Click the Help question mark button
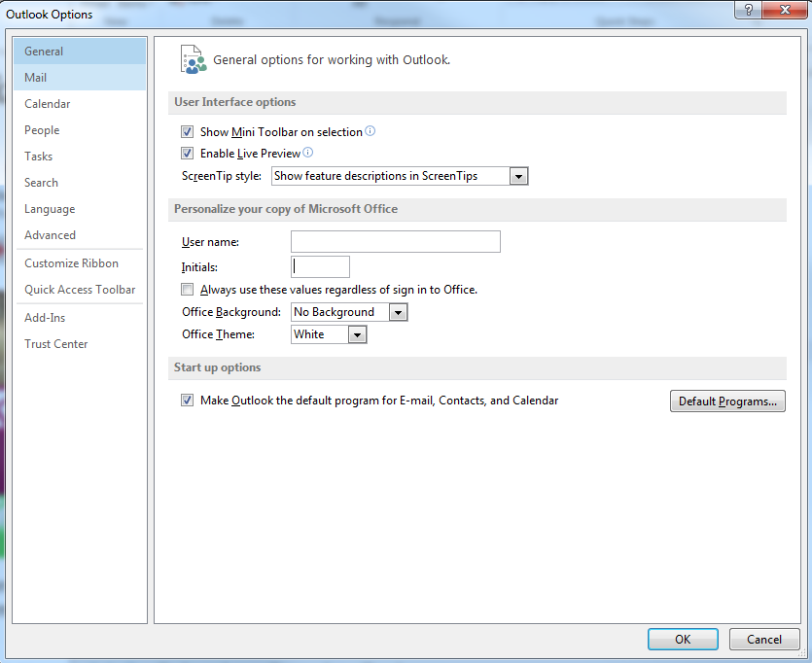The height and width of the screenshot is (663, 812). (x=748, y=10)
